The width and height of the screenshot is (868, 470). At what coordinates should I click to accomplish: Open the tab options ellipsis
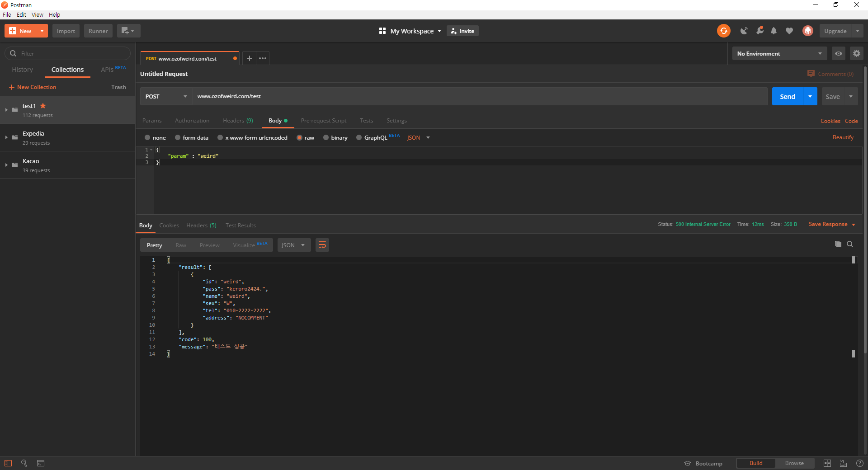pyautogui.click(x=263, y=58)
